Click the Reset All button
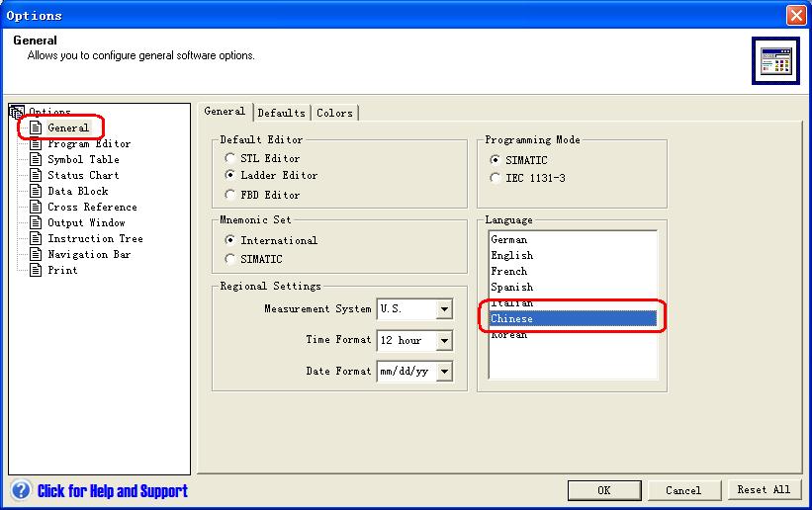 [x=764, y=489]
